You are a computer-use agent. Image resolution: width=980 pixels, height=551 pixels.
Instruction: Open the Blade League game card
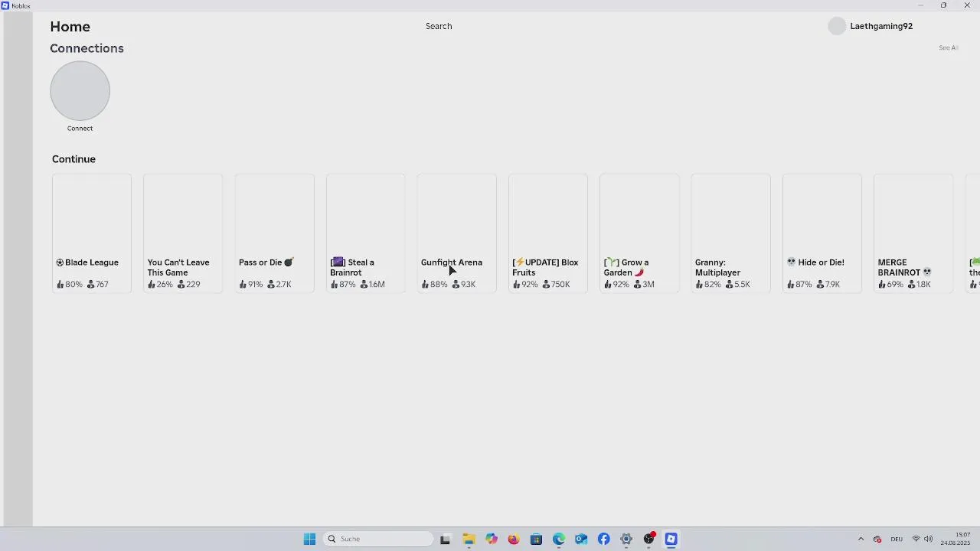click(x=92, y=233)
